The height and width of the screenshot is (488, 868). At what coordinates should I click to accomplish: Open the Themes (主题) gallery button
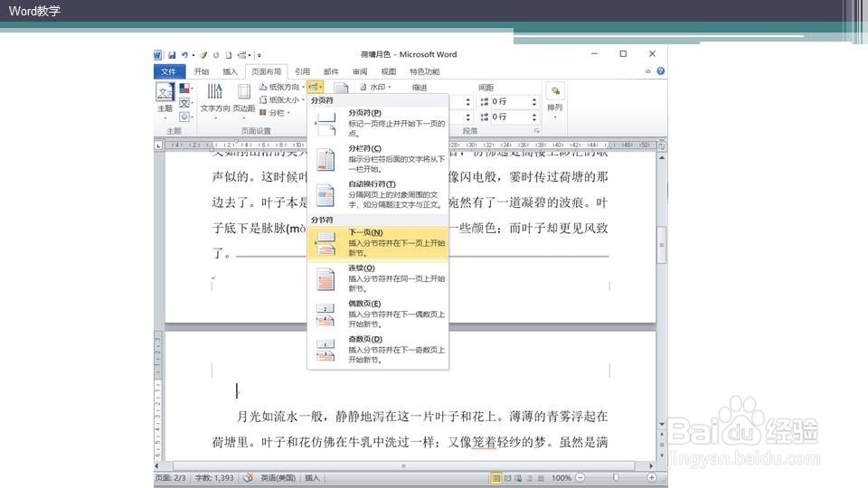point(165,100)
